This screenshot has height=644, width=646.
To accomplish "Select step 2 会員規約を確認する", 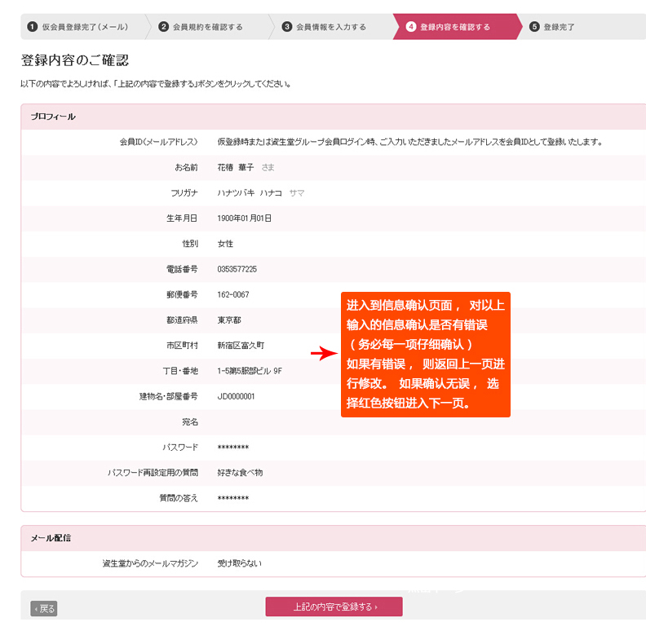I will pyautogui.click(x=207, y=27).
